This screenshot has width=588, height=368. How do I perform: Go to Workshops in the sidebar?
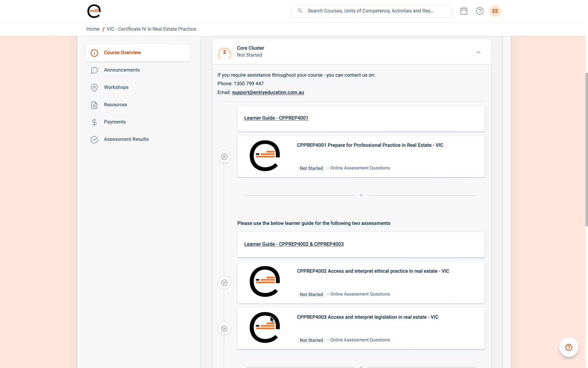click(116, 87)
